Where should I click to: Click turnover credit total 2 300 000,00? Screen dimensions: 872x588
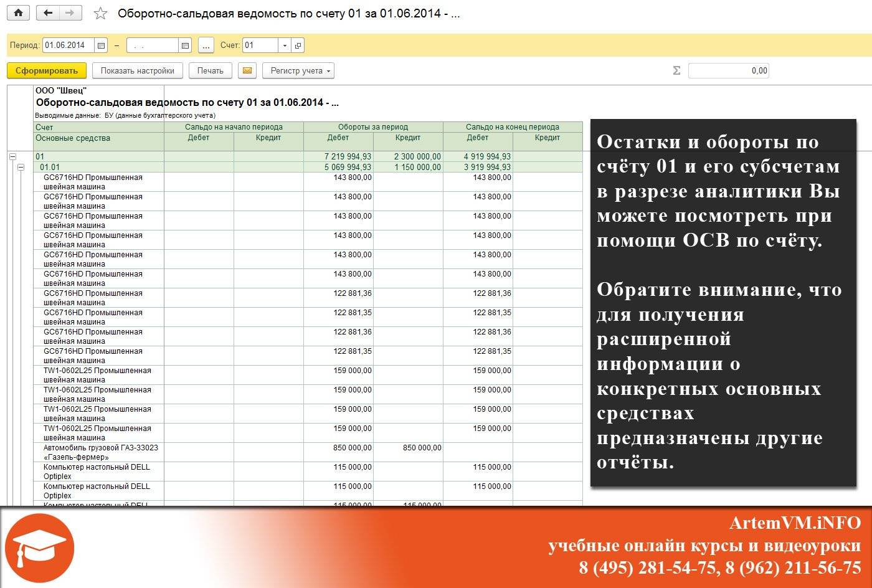417,157
